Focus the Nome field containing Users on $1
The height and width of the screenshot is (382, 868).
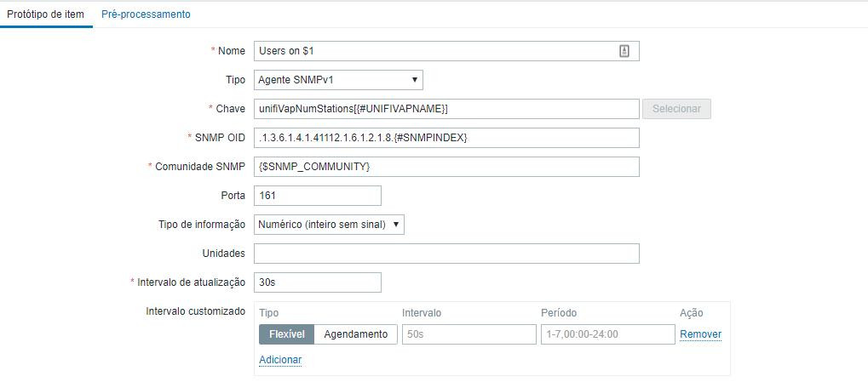[x=434, y=51]
